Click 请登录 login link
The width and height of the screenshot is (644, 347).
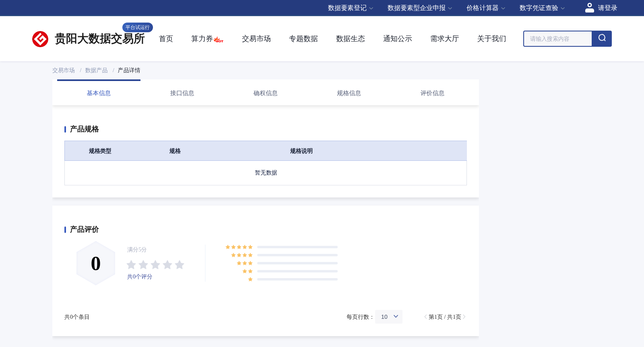[607, 8]
